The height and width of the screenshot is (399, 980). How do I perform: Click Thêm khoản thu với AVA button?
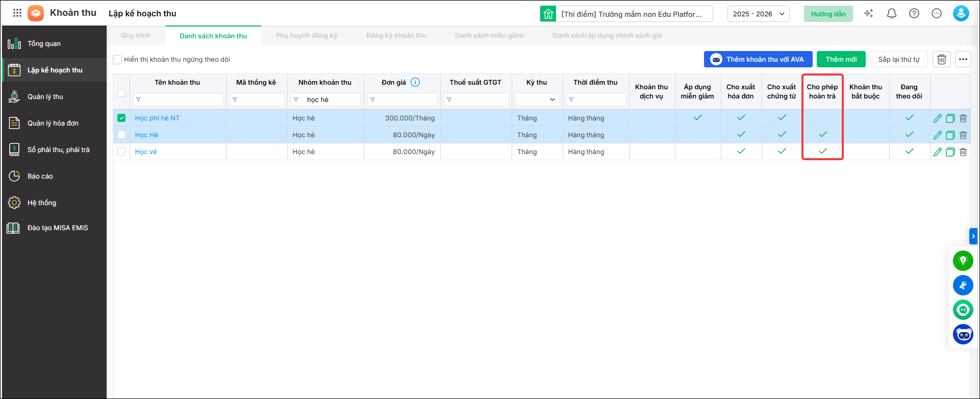758,59
